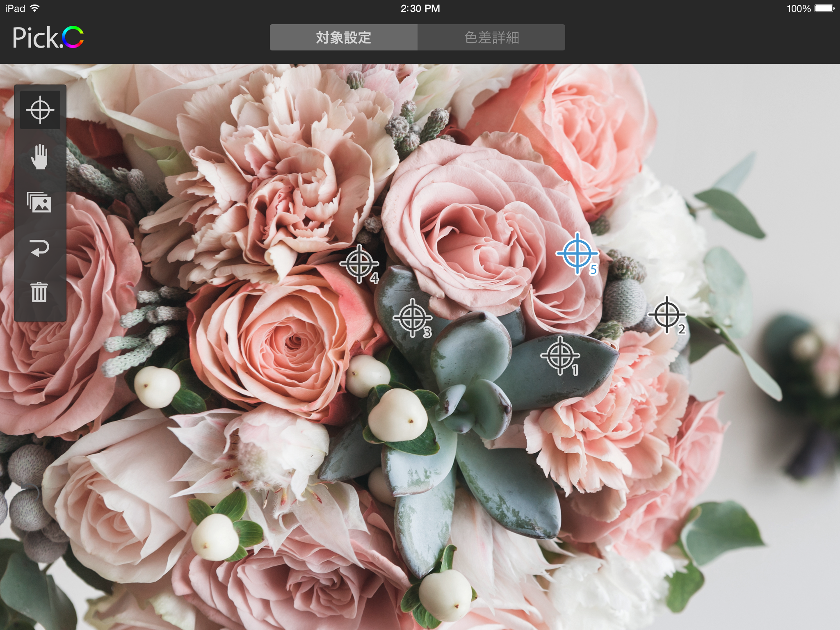Switch to the 対象設定 tab
The image size is (840, 630).
[x=344, y=38]
